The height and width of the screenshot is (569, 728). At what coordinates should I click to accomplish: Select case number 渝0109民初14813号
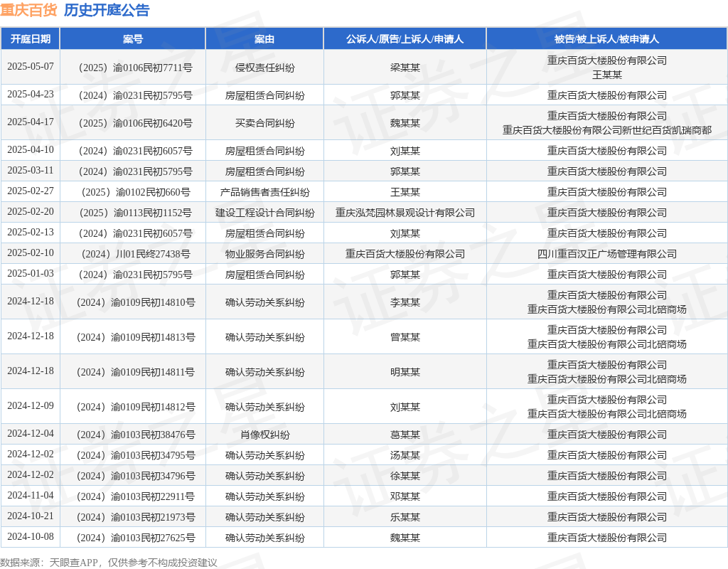tap(135, 337)
